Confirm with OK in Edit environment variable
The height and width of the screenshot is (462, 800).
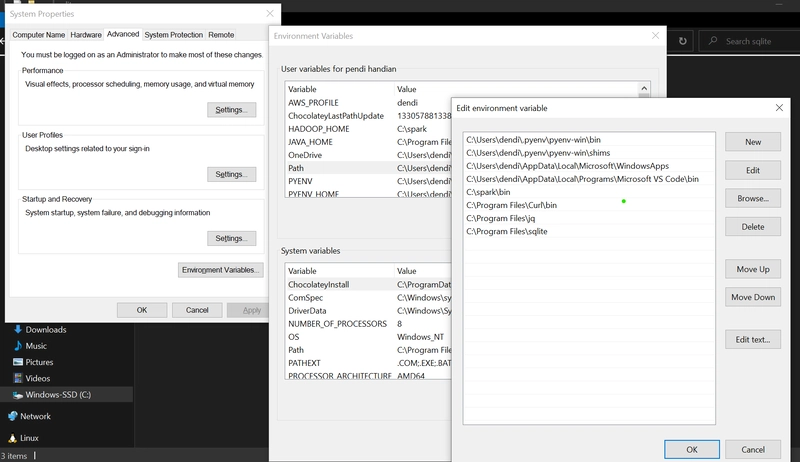click(x=692, y=449)
